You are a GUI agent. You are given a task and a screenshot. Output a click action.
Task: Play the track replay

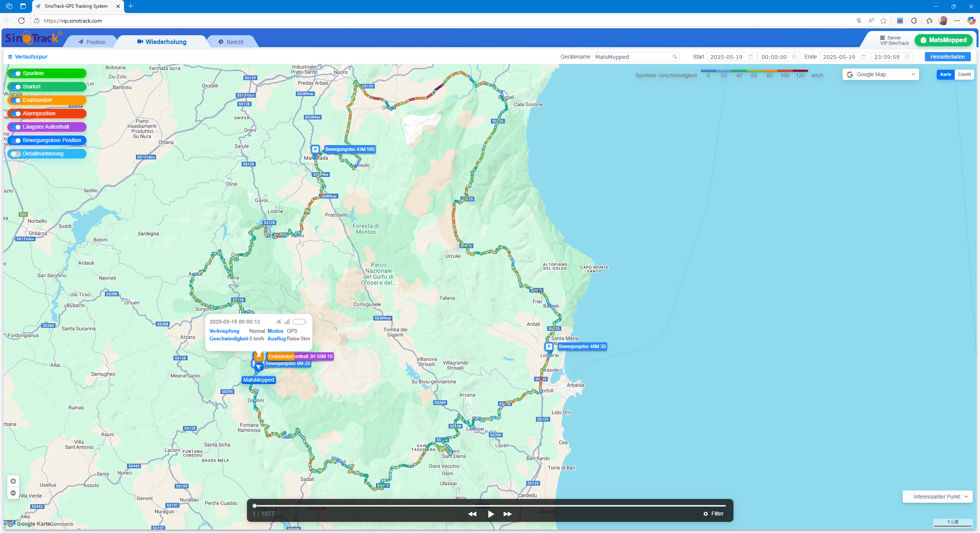click(x=491, y=514)
